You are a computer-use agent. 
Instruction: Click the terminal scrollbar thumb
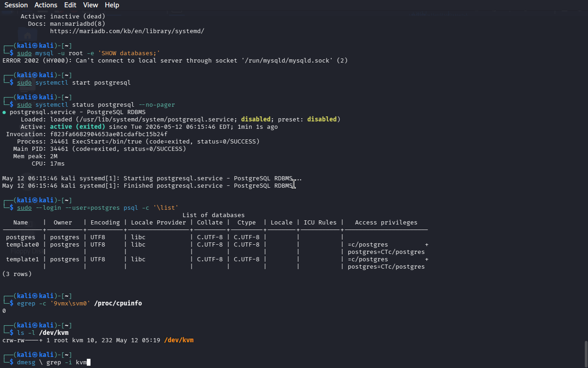click(586, 353)
